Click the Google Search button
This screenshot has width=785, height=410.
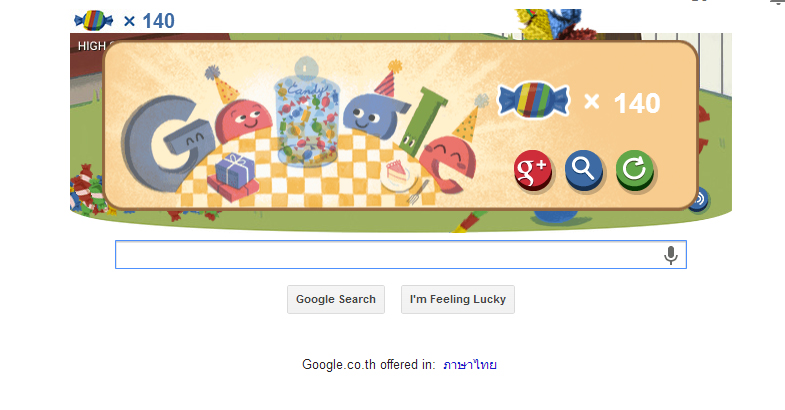click(x=336, y=299)
